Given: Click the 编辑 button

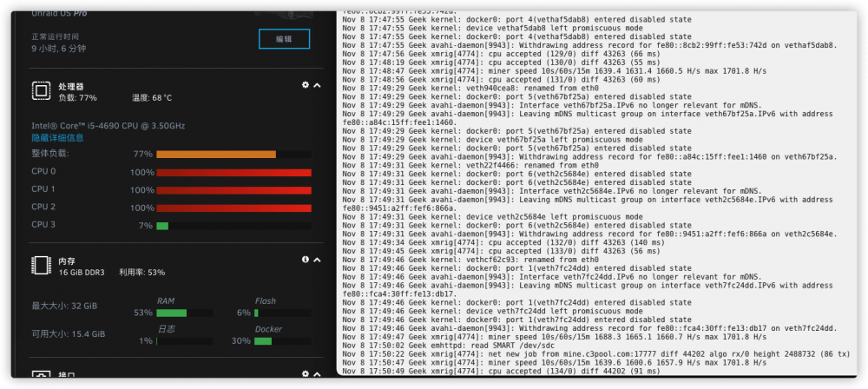Looking at the screenshot, I should (x=284, y=39).
